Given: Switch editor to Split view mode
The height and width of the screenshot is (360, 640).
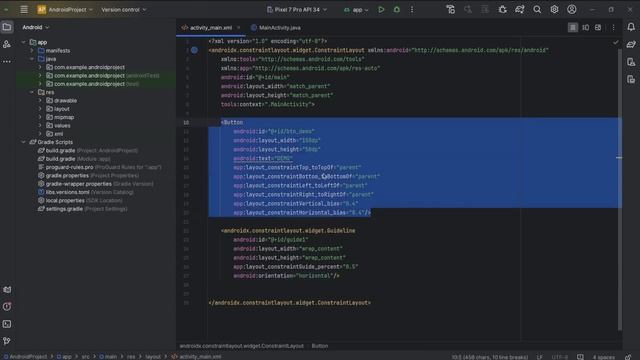Looking at the screenshot, I should tap(585, 27).
